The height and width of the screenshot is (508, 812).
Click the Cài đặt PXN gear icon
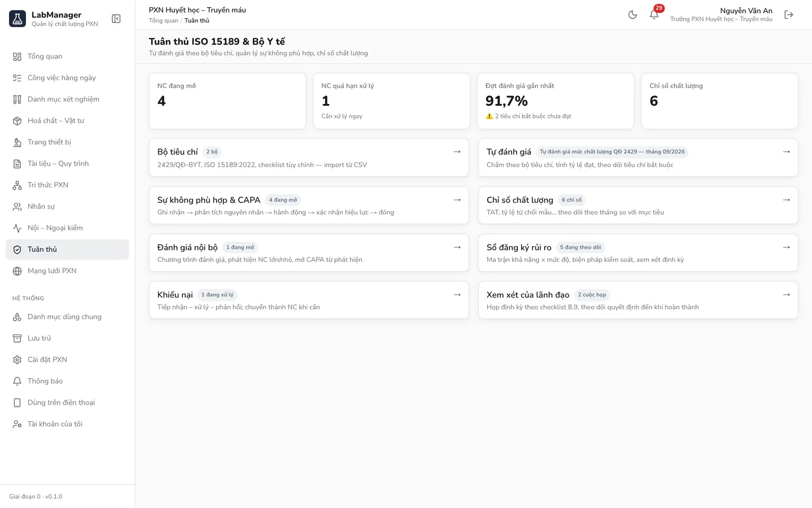click(17, 360)
